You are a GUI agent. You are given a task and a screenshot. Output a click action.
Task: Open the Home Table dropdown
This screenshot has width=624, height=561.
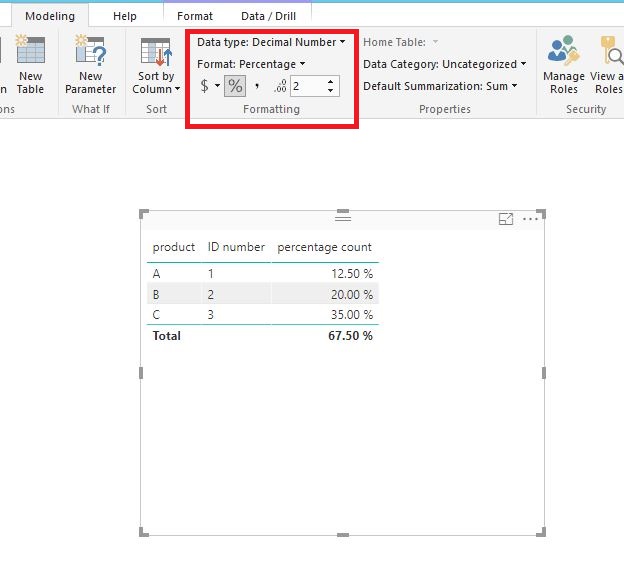pyautogui.click(x=400, y=42)
